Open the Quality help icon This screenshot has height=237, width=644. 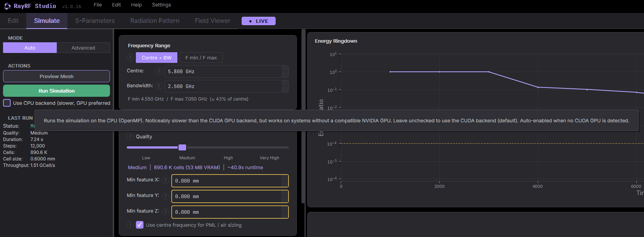[130, 136]
